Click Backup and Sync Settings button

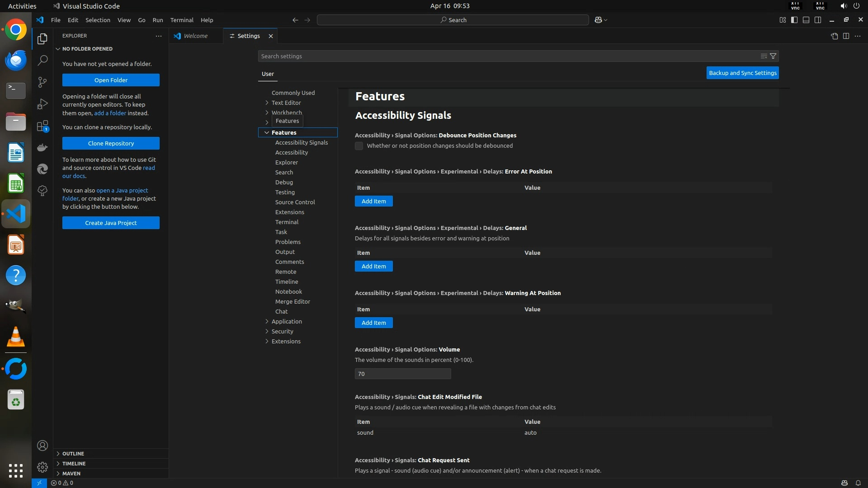[x=742, y=73]
